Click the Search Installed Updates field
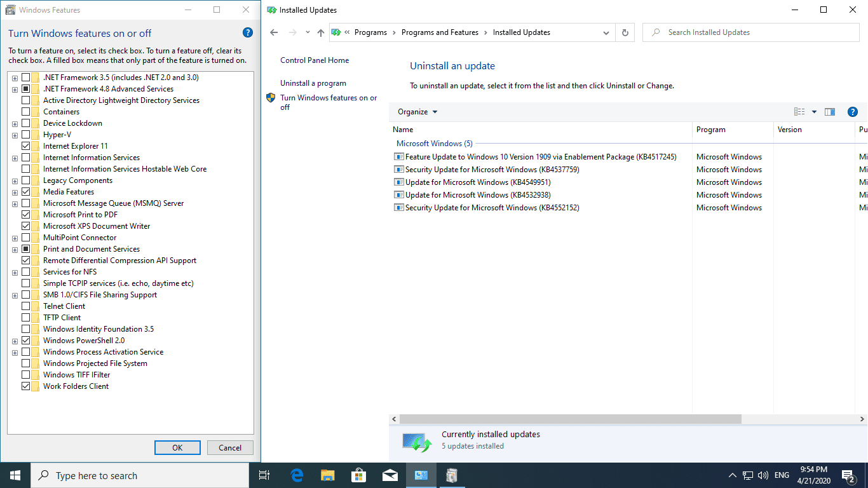Image resolution: width=868 pixels, height=488 pixels. click(x=751, y=32)
